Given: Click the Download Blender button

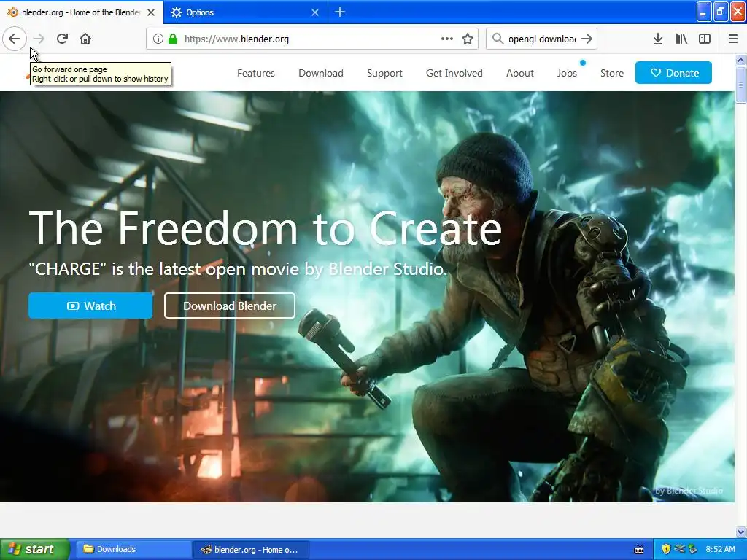Looking at the screenshot, I should [x=230, y=306].
